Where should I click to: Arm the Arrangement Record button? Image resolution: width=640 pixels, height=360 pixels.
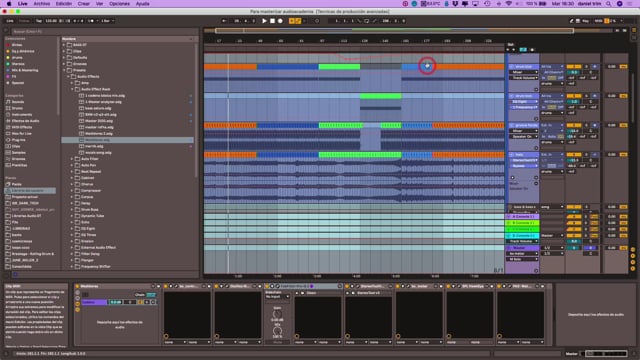(x=280, y=21)
